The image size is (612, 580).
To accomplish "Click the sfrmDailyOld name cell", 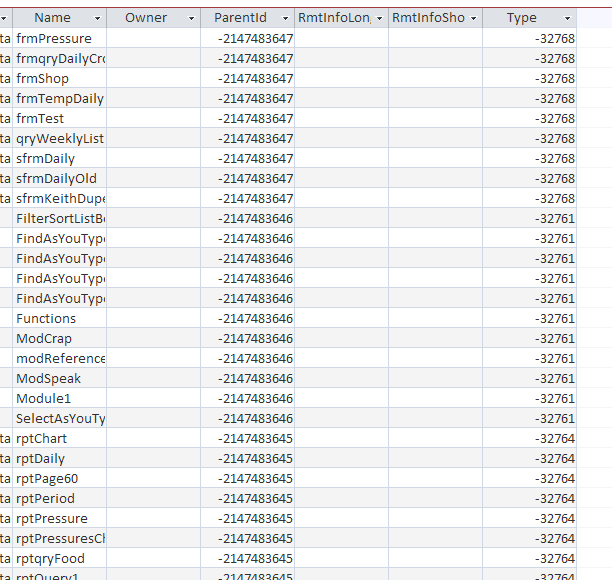I will tap(60, 178).
